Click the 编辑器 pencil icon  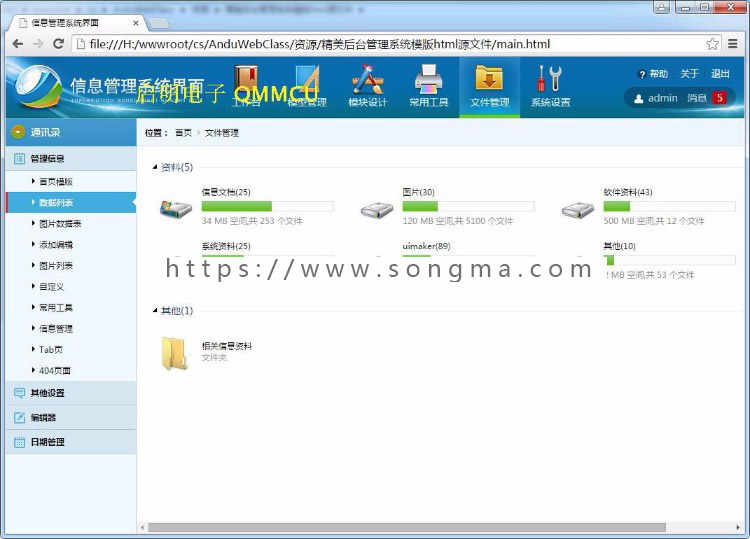tap(19, 418)
